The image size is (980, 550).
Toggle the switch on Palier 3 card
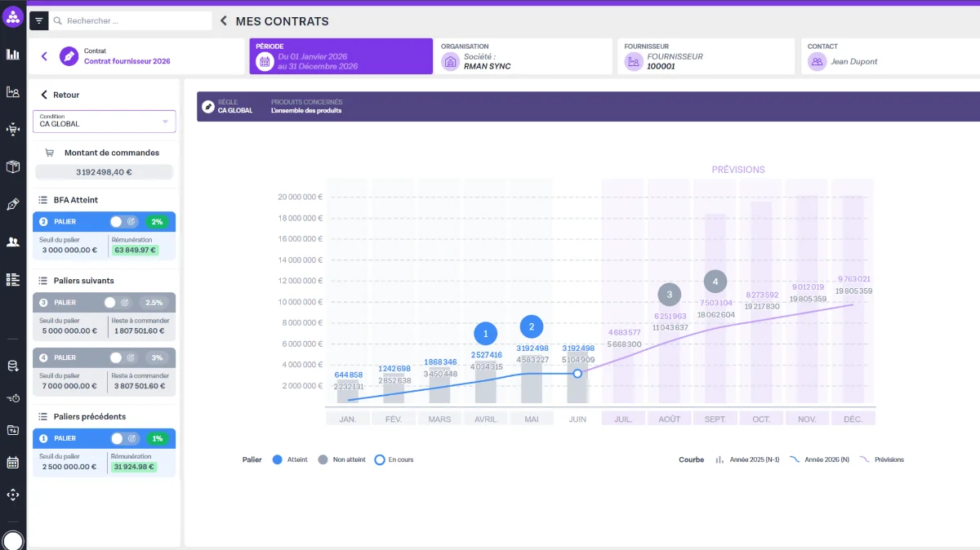tap(110, 303)
